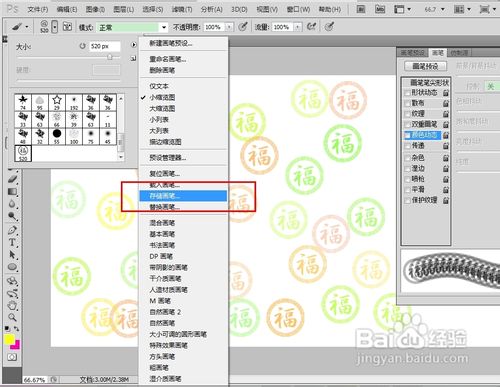Enable the 杂色 checkbox
The height and width of the screenshot is (387, 500).
click(x=407, y=158)
